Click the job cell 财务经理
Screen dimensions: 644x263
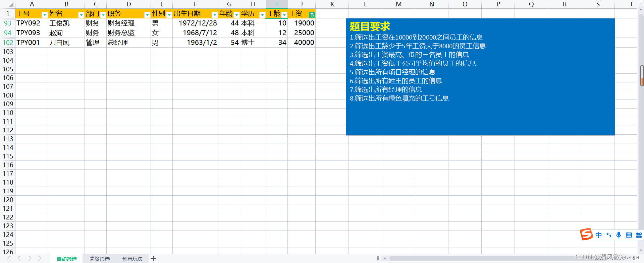click(x=128, y=23)
